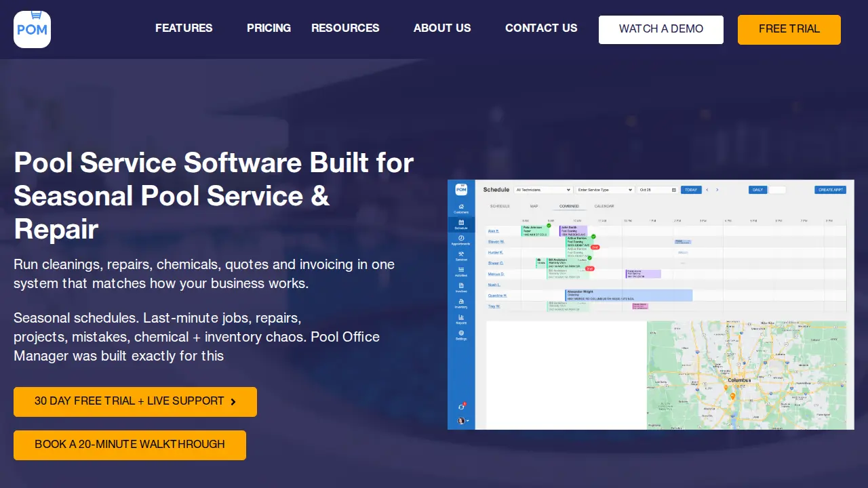868x488 pixels.
Task: Go to the PRICING page
Action: point(269,28)
